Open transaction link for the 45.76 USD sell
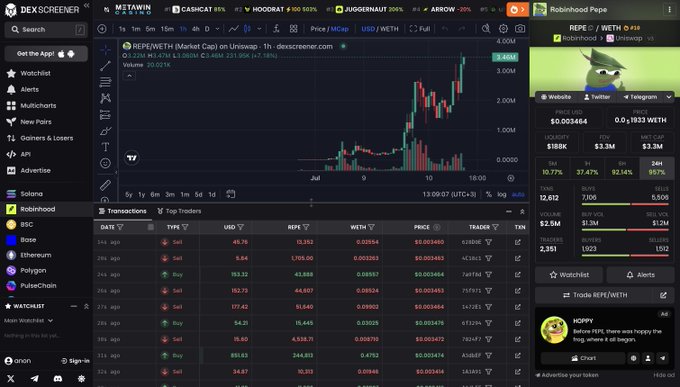 click(518, 242)
